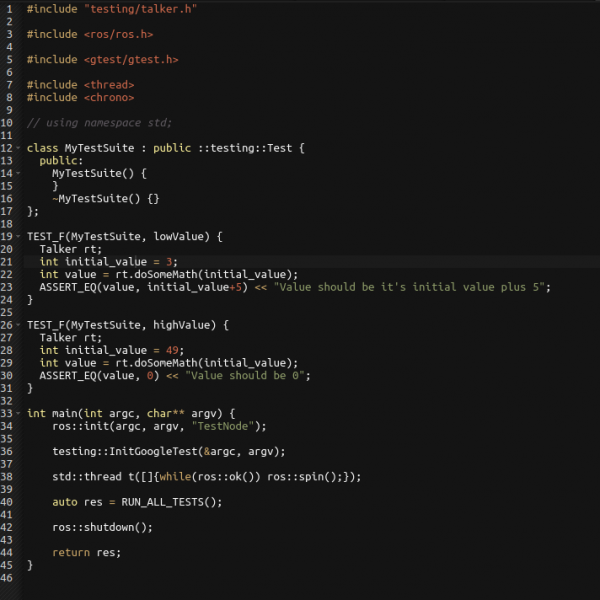Place cursor on "TestNode" string literal

tap(223, 426)
